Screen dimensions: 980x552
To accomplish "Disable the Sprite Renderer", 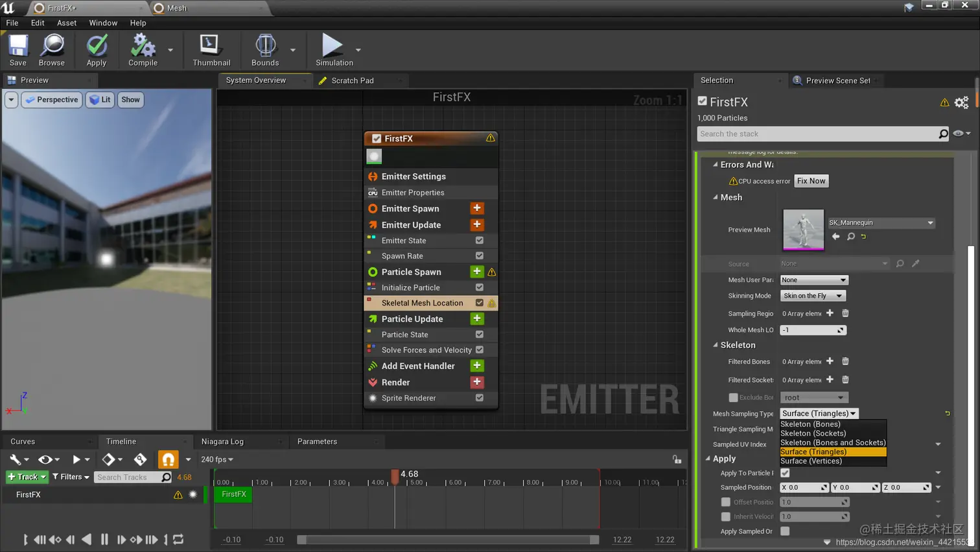I will point(480,398).
